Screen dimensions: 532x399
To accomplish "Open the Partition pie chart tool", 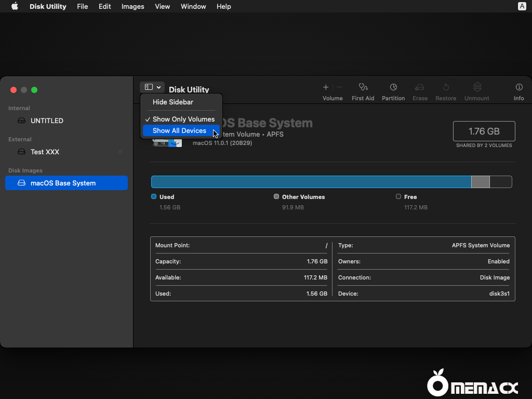I will (x=393, y=87).
